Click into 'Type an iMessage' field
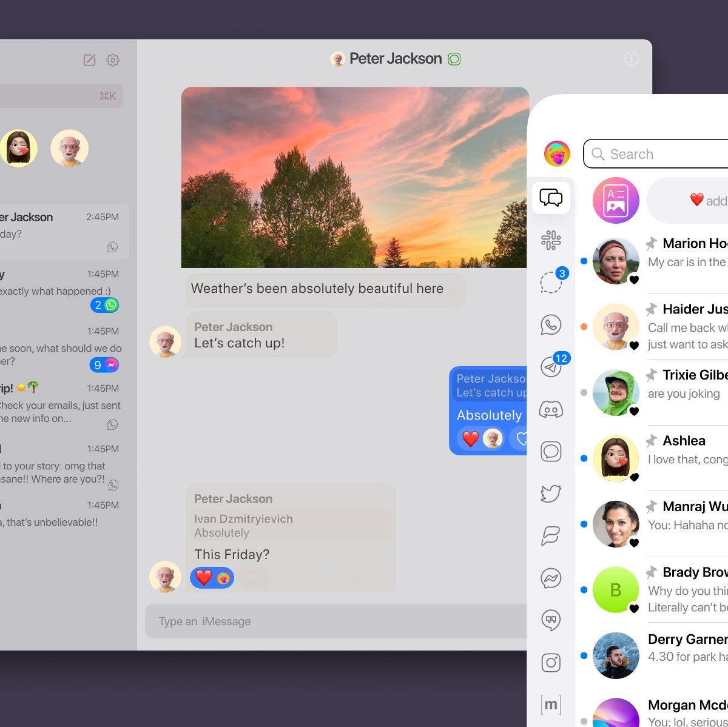Viewport: 728px width, 727px height. 336,621
